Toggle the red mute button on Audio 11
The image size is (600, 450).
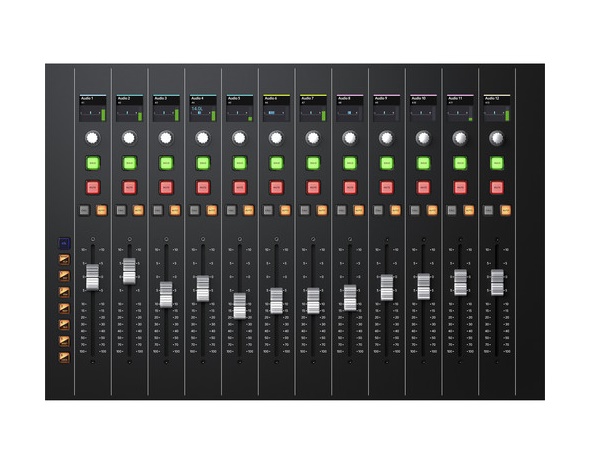pyautogui.click(x=460, y=187)
